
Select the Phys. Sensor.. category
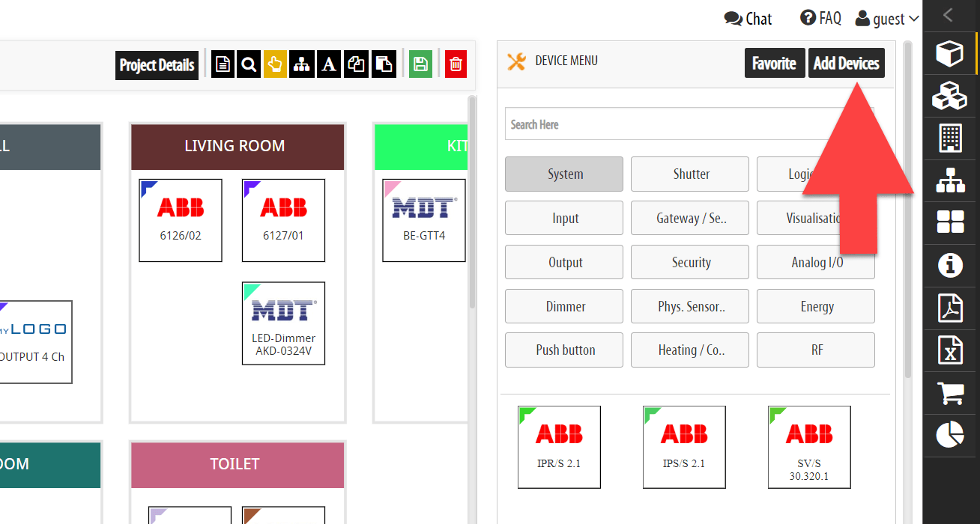690,306
